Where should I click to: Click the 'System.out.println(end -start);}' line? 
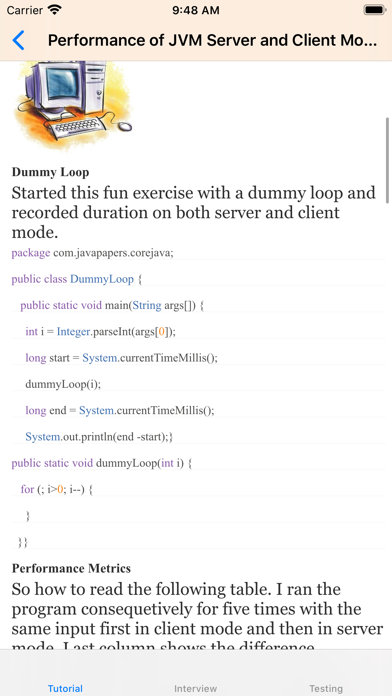[99, 437]
